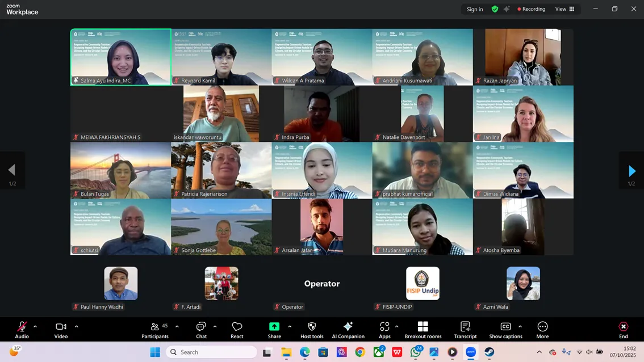
Task: Toggle the Video camera on or off
Action: [x=61, y=330]
